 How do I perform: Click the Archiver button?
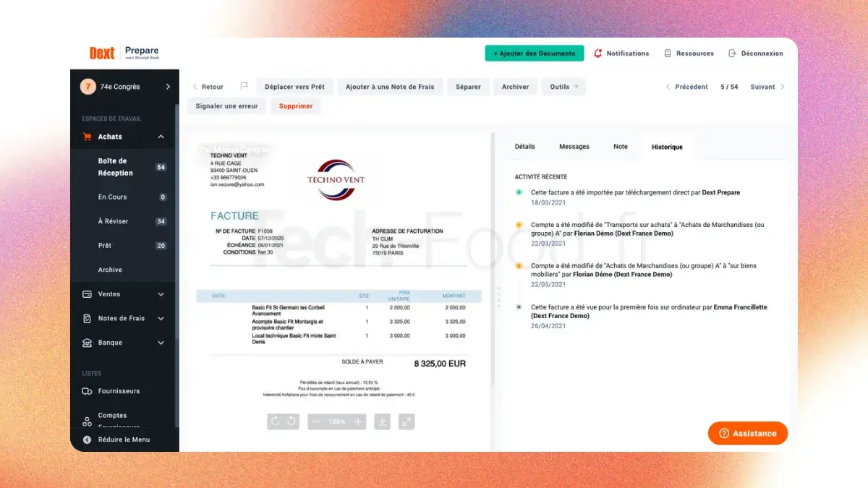(516, 87)
